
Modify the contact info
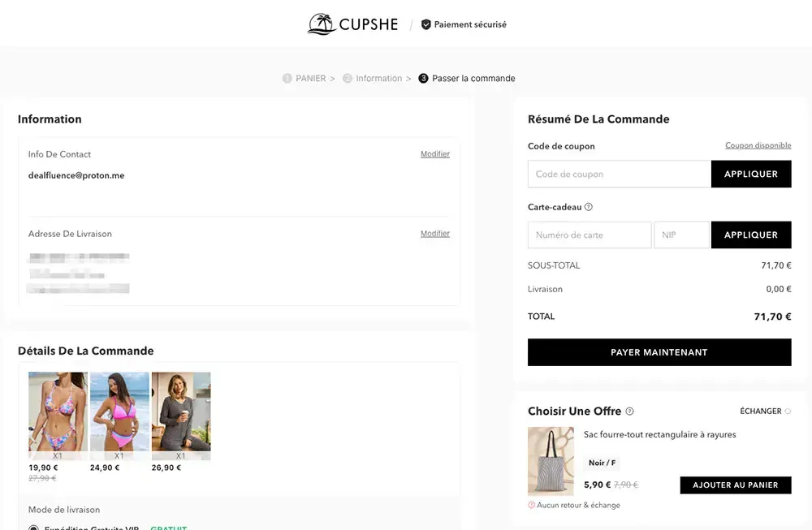(x=435, y=153)
